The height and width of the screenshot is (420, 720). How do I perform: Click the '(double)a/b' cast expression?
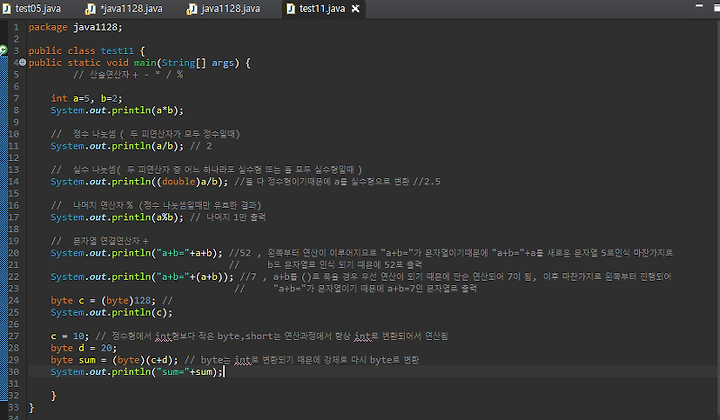tap(190, 181)
